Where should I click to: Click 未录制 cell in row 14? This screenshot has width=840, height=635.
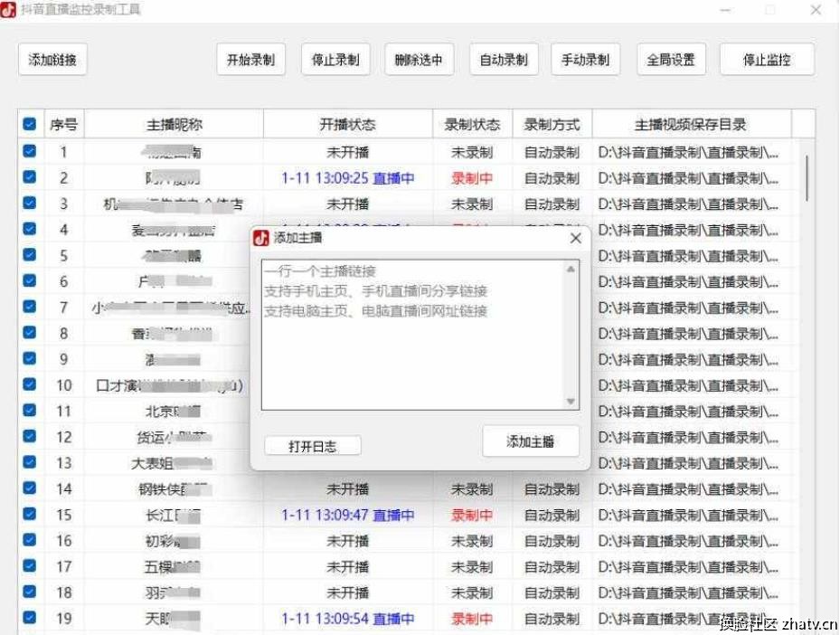[472, 488]
